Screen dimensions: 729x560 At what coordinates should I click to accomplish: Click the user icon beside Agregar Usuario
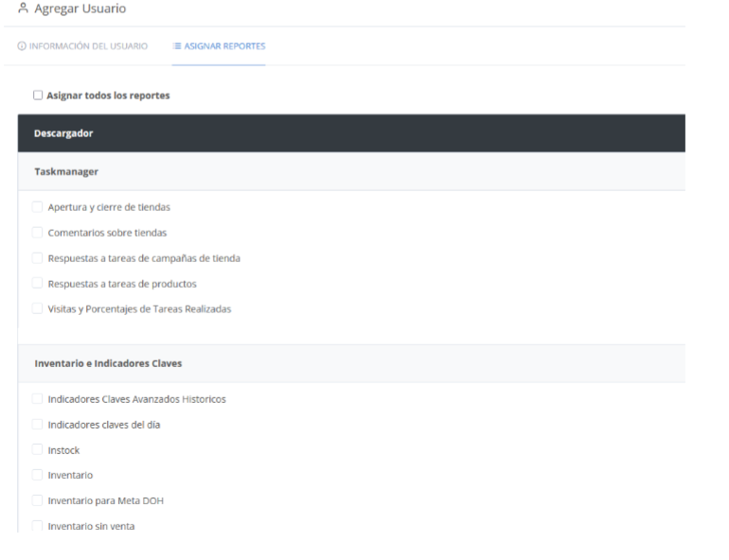(23, 8)
